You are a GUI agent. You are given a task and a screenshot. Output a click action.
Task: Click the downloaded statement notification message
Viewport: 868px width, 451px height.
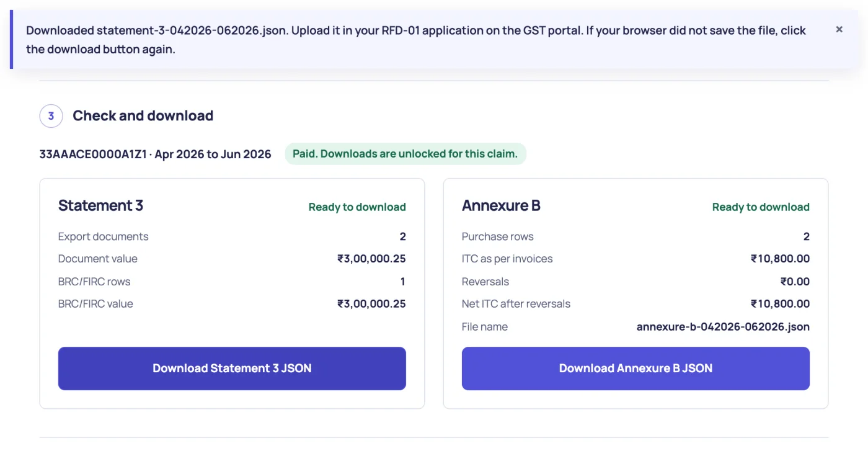[416, 40]
